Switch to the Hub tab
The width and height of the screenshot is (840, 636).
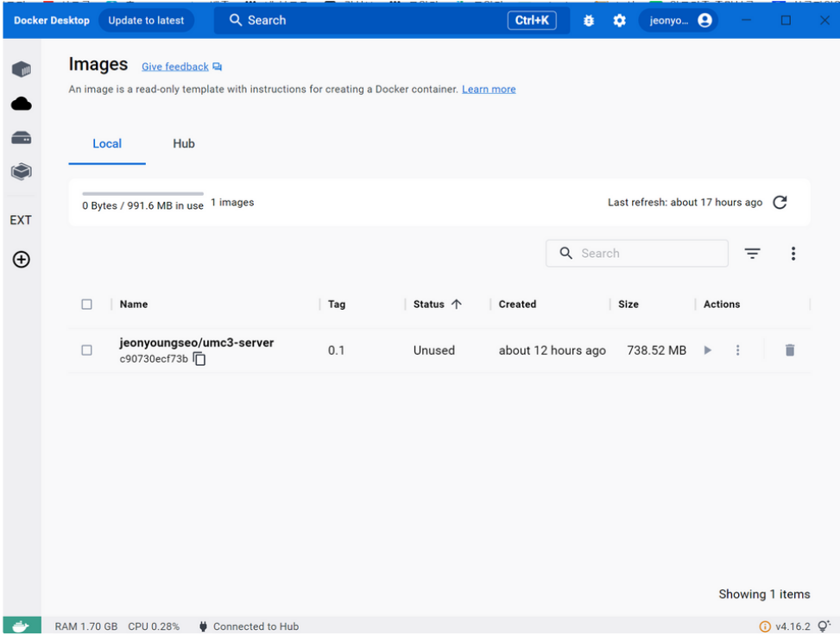coord(184,143)
